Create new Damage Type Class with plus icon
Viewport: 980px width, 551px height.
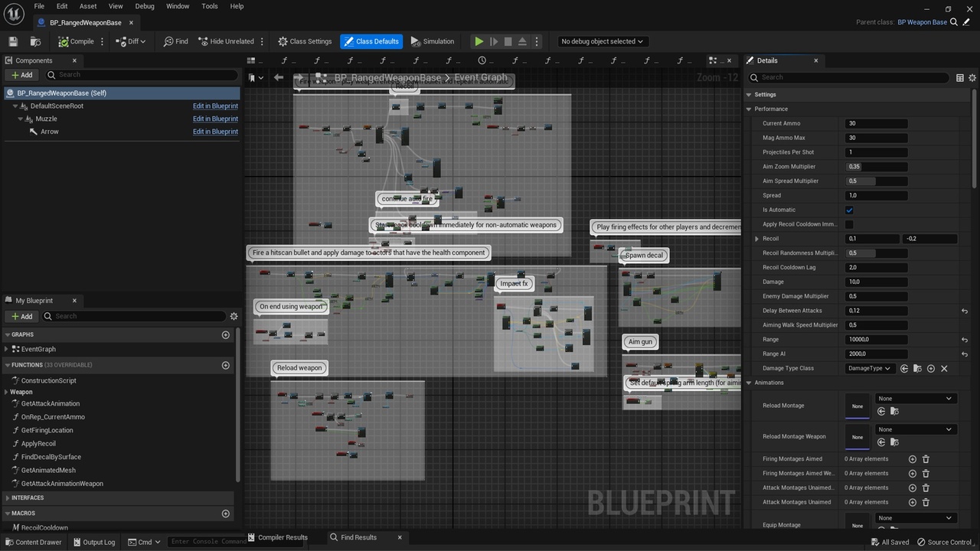click(x=931, y=368)
